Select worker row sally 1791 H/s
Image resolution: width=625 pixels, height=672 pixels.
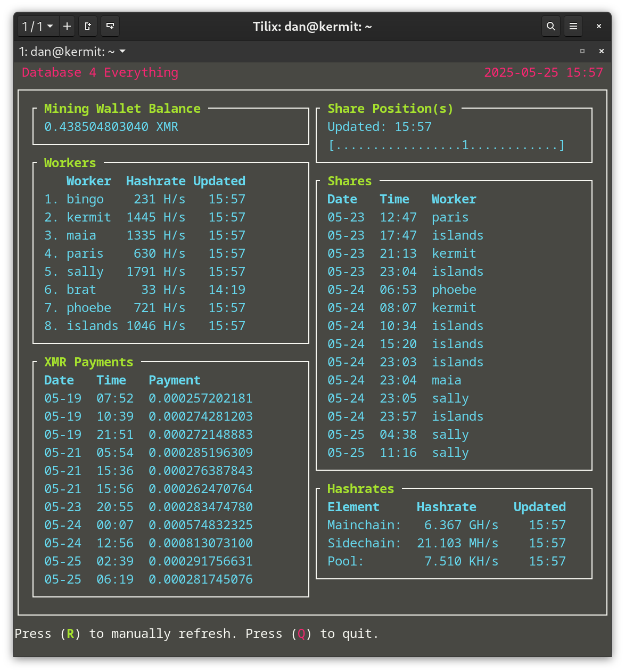pos(145,272)
